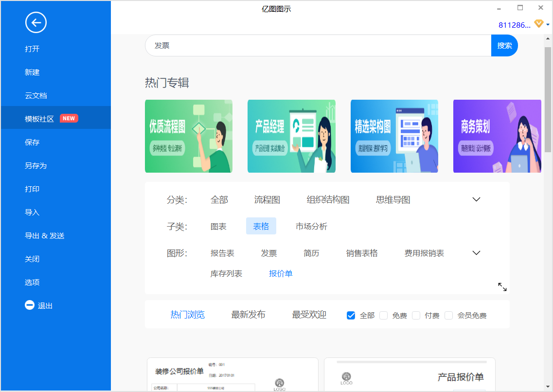Uncheck the 全部 price checkbox
The height and width of the screenshot is (392, 553).
click(x=351, y=315)
